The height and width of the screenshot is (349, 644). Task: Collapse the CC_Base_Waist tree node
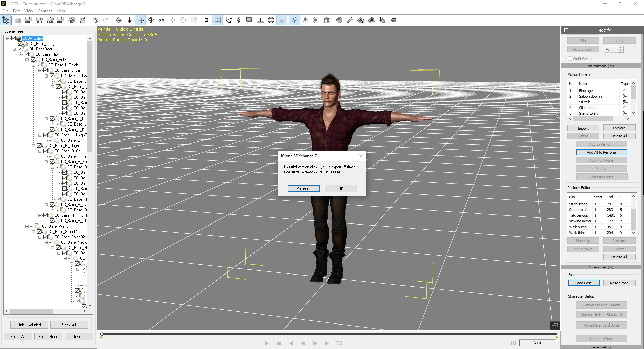(x=27, y=226)
